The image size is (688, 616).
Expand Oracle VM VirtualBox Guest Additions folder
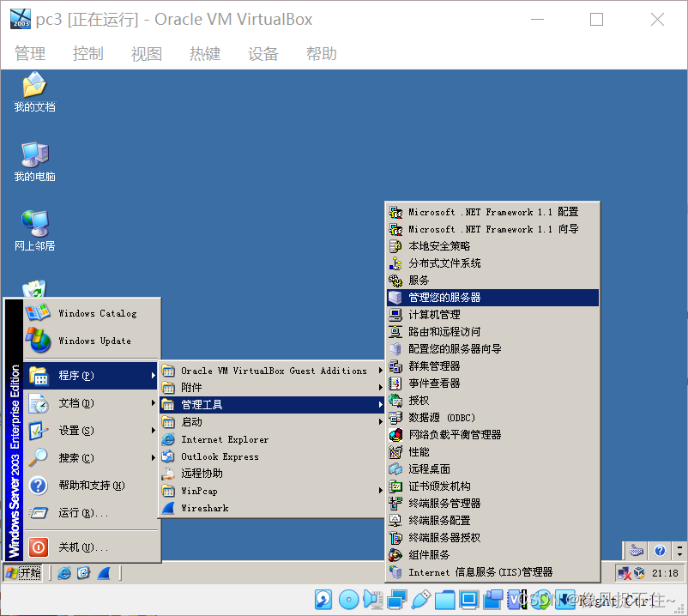271,371
